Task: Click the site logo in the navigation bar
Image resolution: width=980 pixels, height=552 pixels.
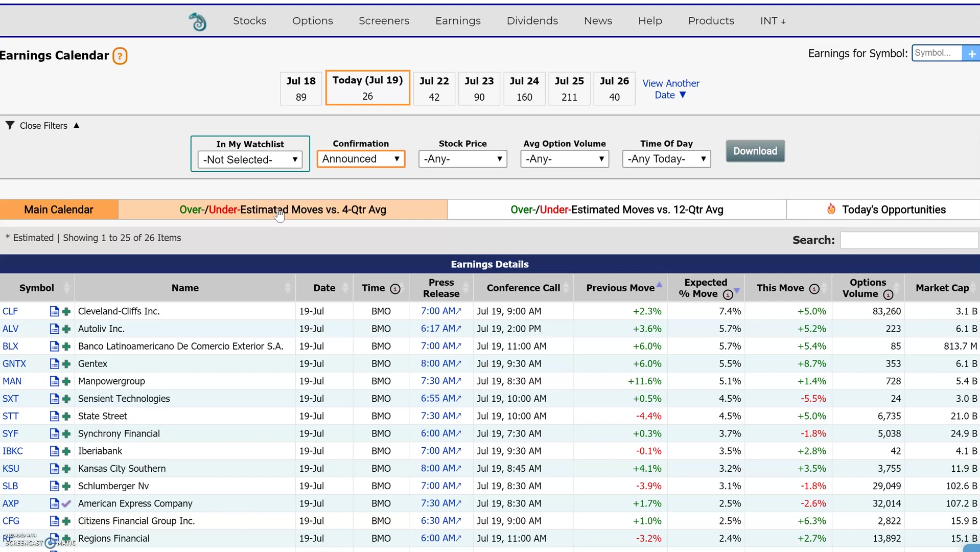Action: pyautogui.click(x=198, y=21)
